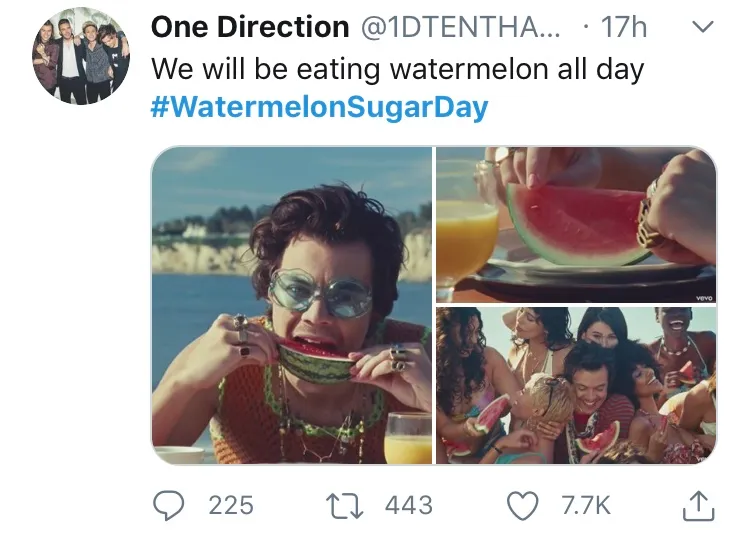Retweet using the arrows icon

[x=346, y=506]
